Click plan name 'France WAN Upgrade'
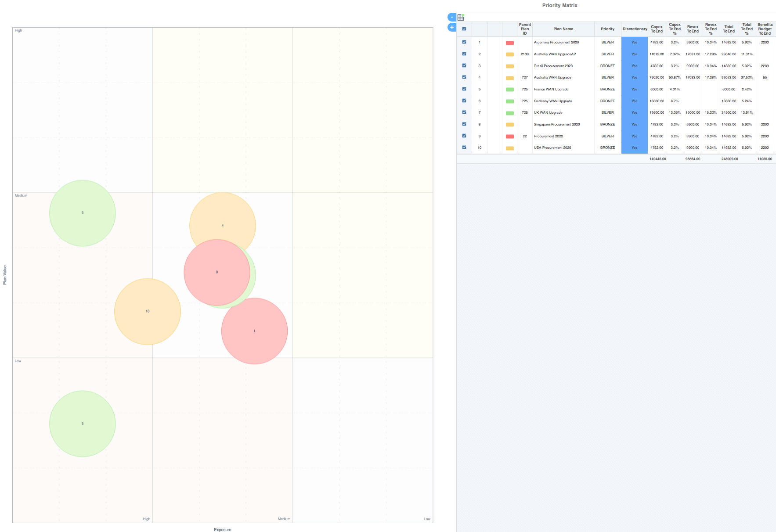Image resolution: width=776 pixels, height=532 pixels. pos(551,90)
